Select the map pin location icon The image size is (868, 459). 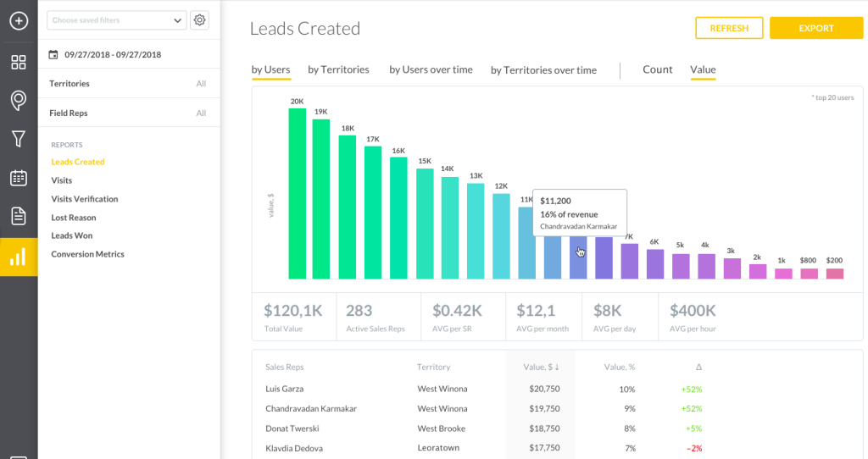(19, 101)
